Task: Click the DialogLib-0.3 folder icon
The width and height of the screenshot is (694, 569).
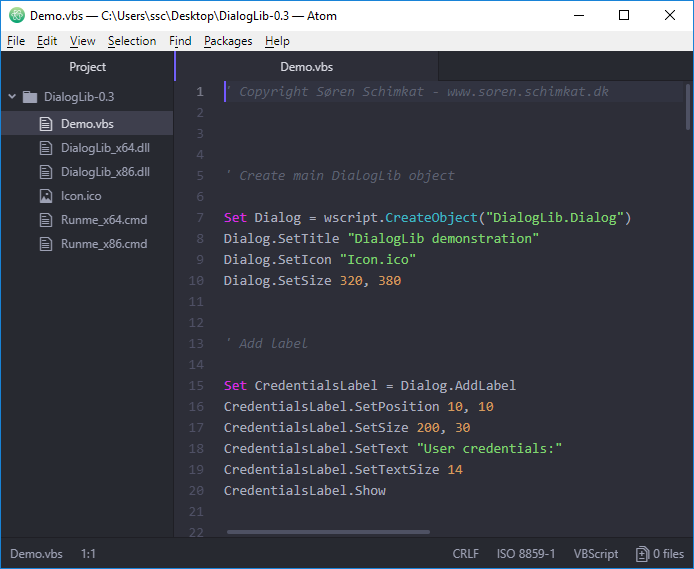Action: [30, 96]
